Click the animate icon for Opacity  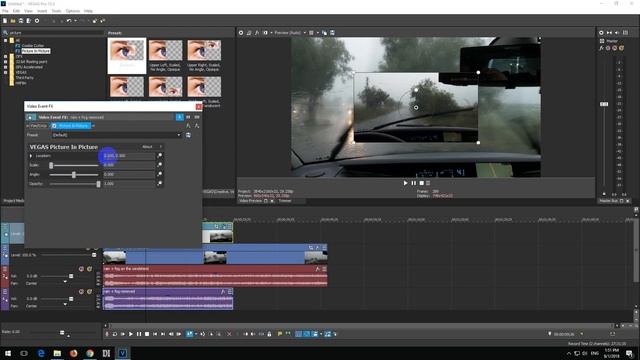[x=160, y=184]
